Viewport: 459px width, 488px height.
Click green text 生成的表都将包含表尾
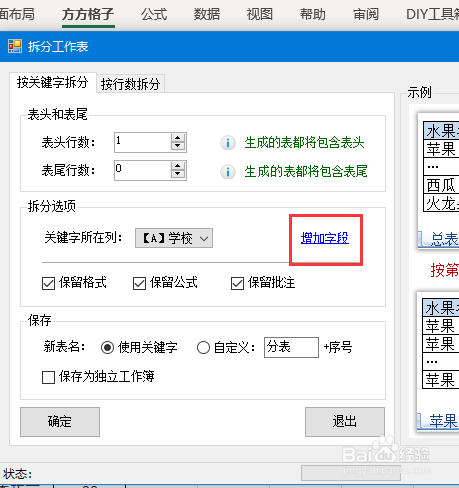coord(306,171)
